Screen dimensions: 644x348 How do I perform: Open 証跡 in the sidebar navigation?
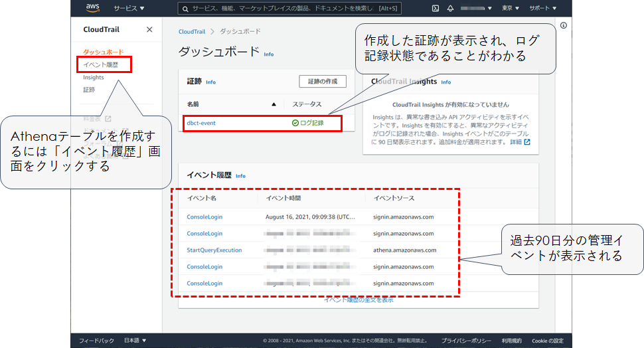click(89, 90)
